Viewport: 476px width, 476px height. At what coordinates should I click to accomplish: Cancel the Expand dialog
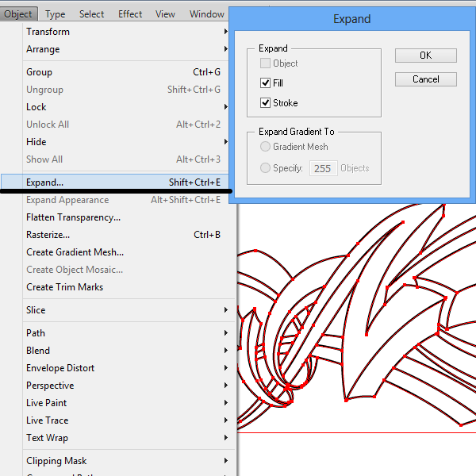point(425,79)
